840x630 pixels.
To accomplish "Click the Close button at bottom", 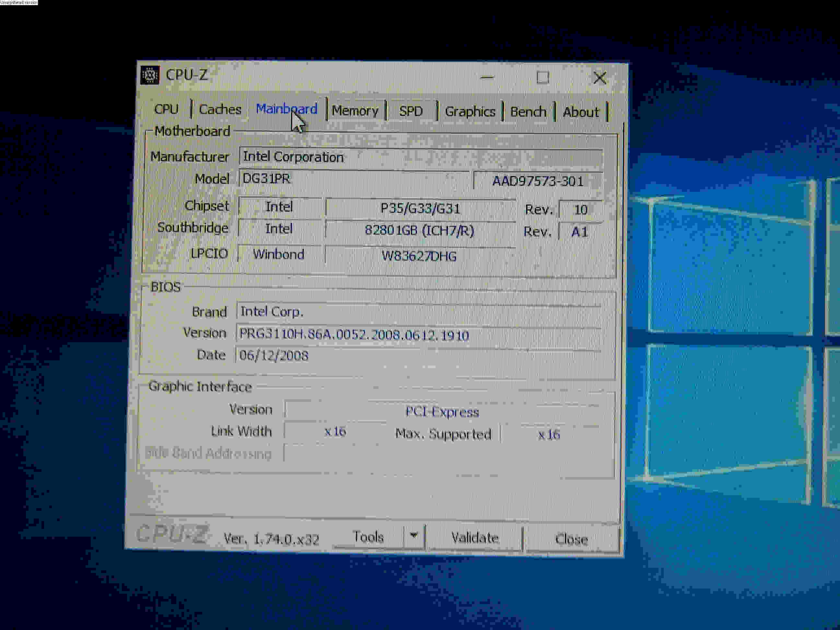I will (572, 539).
